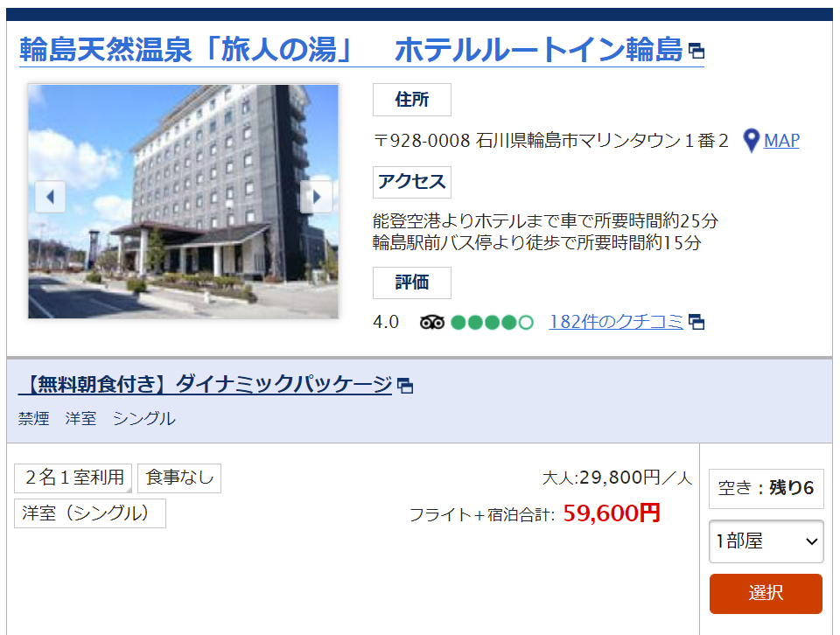Viewport: 840px width, 635px height.
Task: Show the next hotel photo
Action: [316, 197]
